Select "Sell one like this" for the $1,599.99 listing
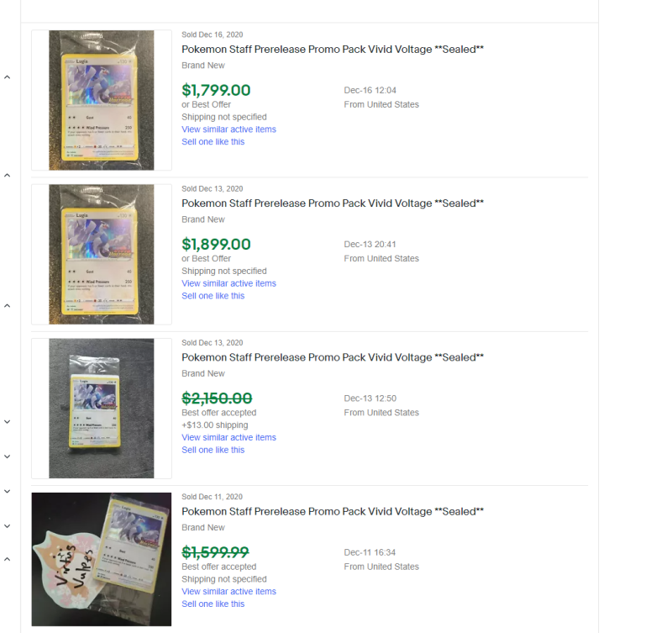The width and height of the screenshot is (672, 633). click(213, 604)
